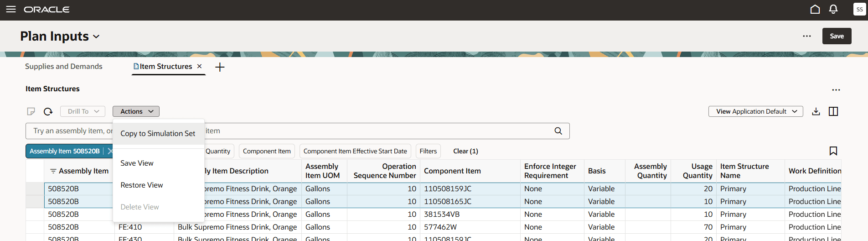Screen dimensions: 868x241
Task: Choose Copy to Simulation Set
Action: [158, 133]
